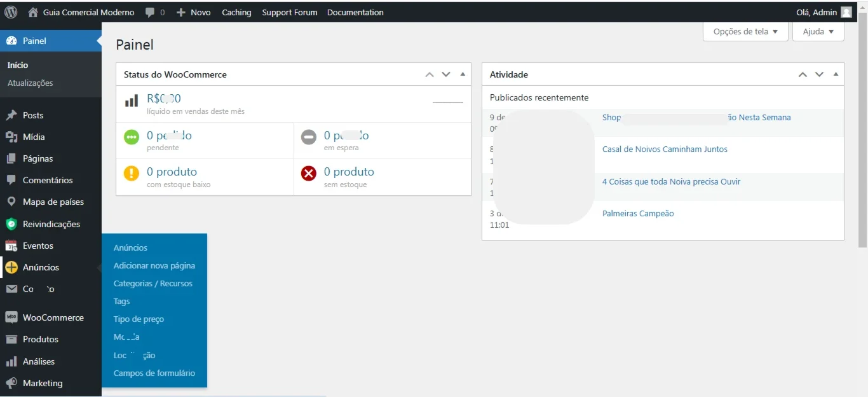Click the Marketing megaphone icon

coord(11,383)
